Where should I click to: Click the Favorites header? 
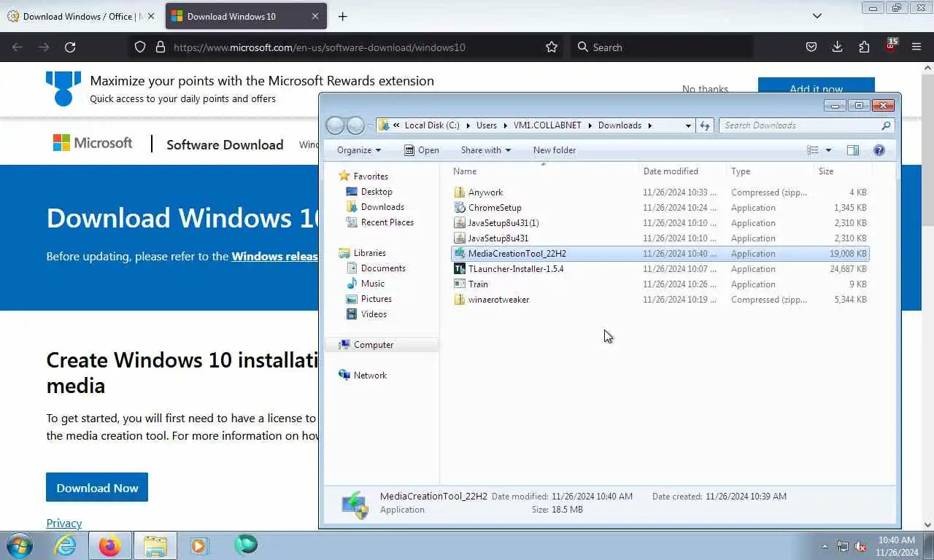coord(363,176)
